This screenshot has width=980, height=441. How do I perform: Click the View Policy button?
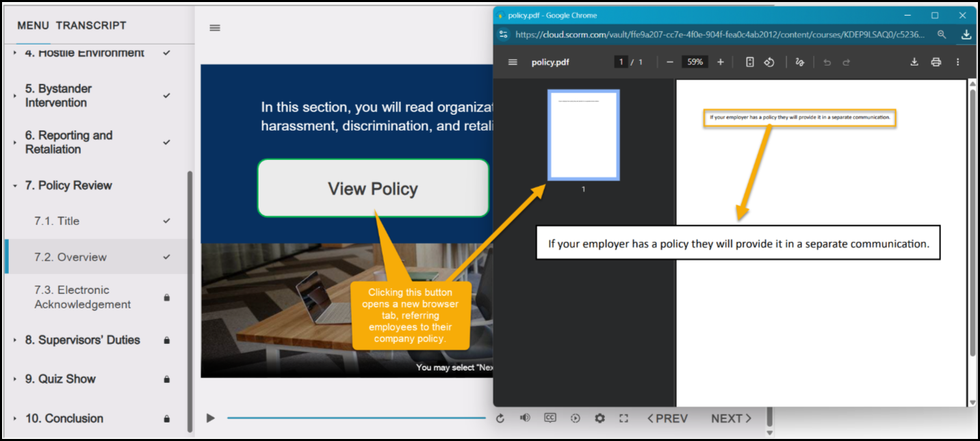(373, 189)
